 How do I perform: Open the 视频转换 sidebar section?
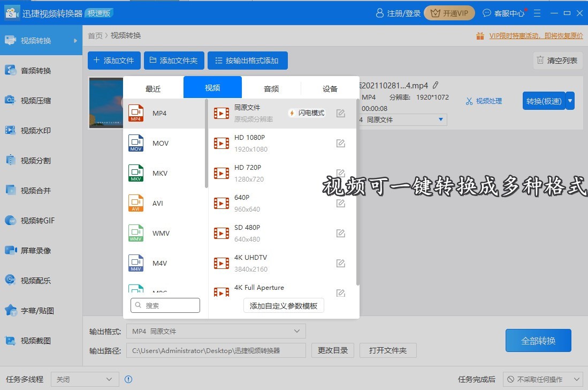pyautogui.click(x=41, y=41)
